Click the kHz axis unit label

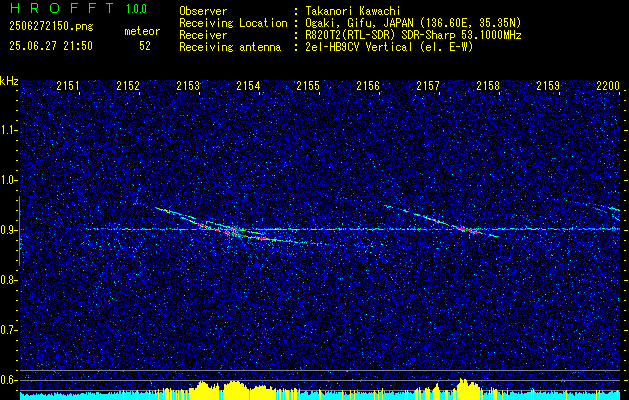click(x=9, y=81)
